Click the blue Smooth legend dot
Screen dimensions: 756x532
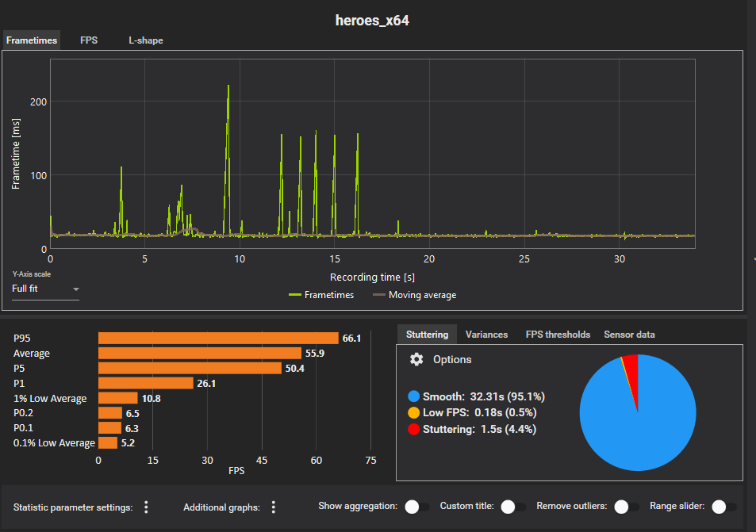pyautogui.click(x=413, y=396)
